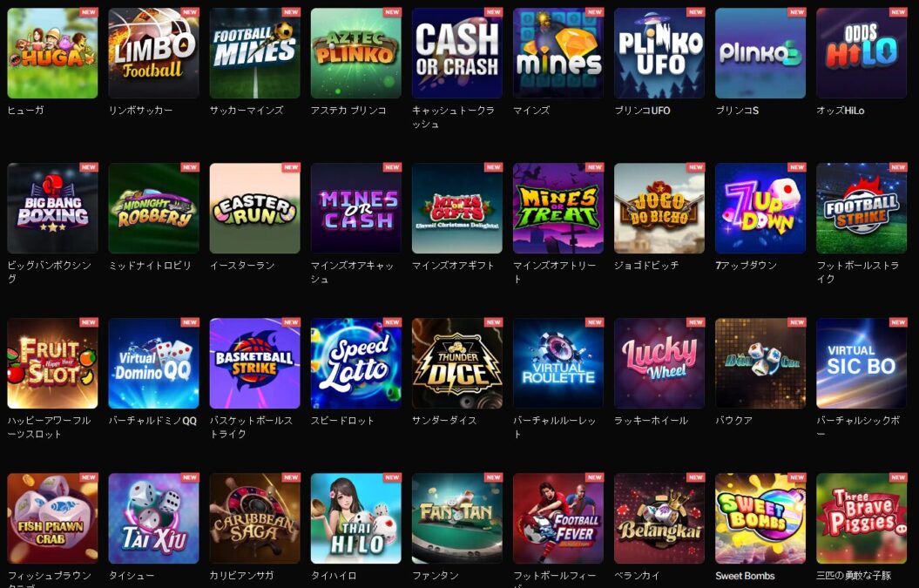Click the バーチャルドミノQQ title text

(x=152, y=421)
